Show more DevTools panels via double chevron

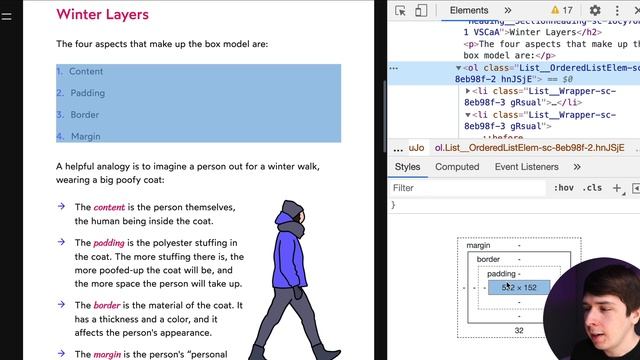(x=508, y=10)
